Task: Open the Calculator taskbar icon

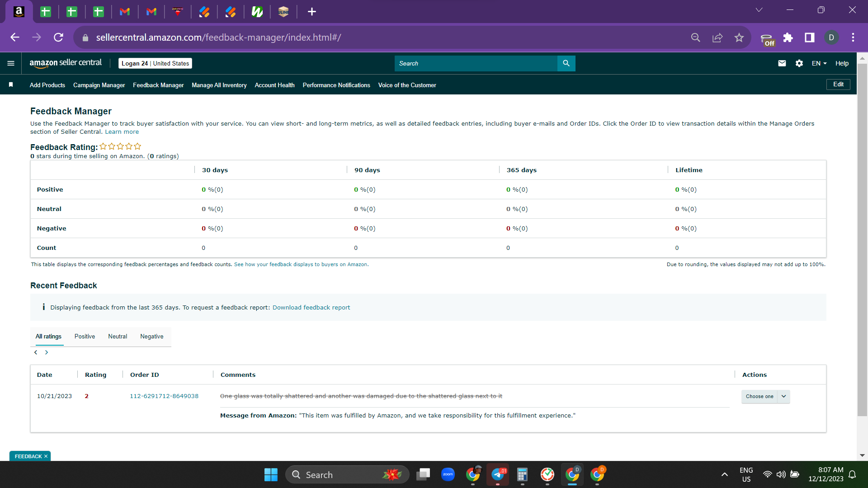Action: pos(523,474)
